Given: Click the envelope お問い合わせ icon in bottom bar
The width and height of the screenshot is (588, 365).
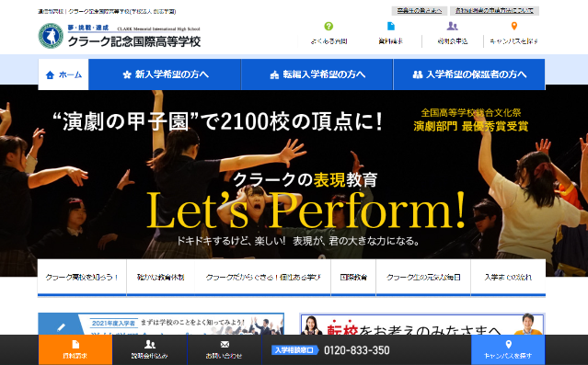Looking at the screenshot, I should 225,344.
